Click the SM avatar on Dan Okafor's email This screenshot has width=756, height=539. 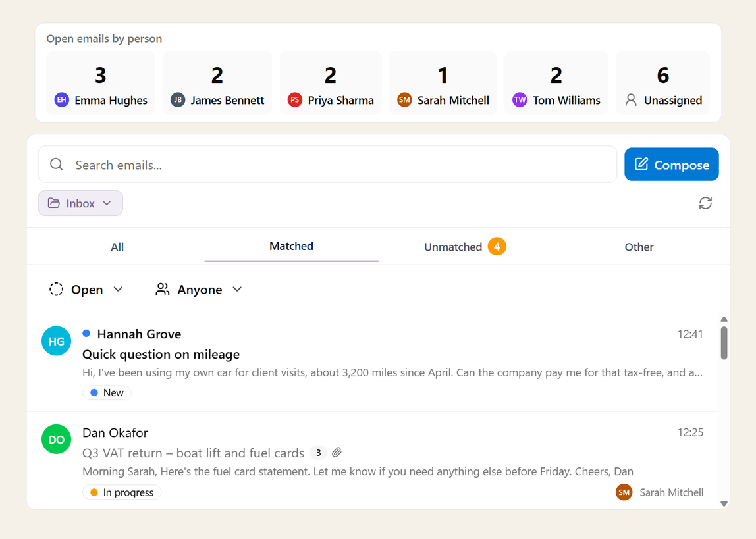point(624,492)
